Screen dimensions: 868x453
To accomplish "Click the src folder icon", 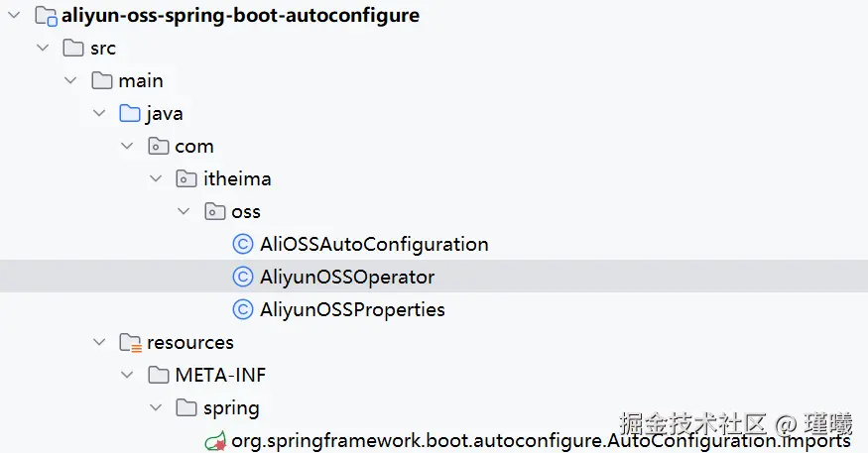I will click(x=73, y=49).
